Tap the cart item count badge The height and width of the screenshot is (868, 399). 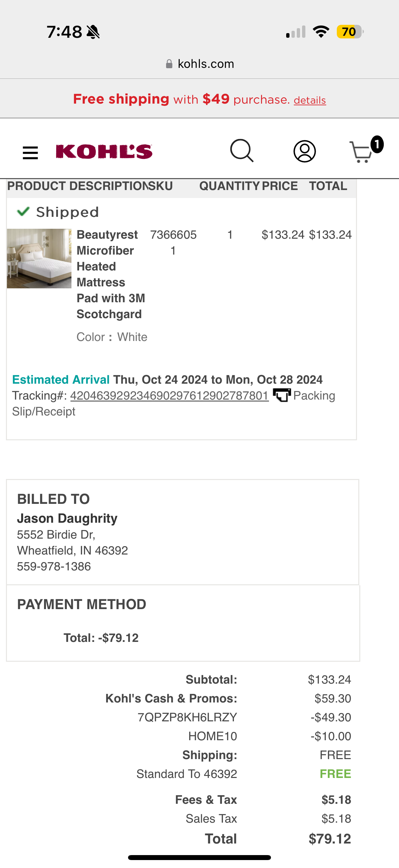[377, 144]
